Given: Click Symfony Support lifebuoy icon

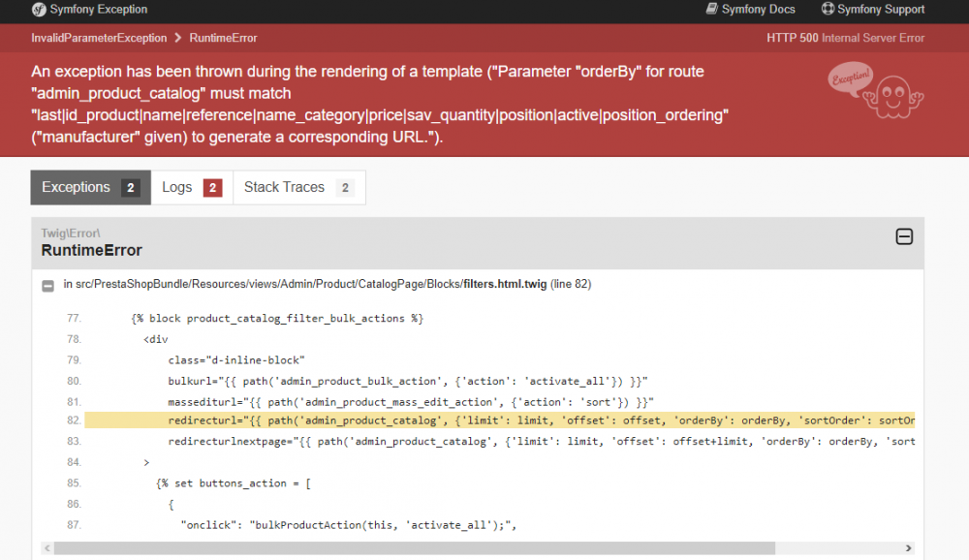Looking at the screenshot, I should coord(828,10).
